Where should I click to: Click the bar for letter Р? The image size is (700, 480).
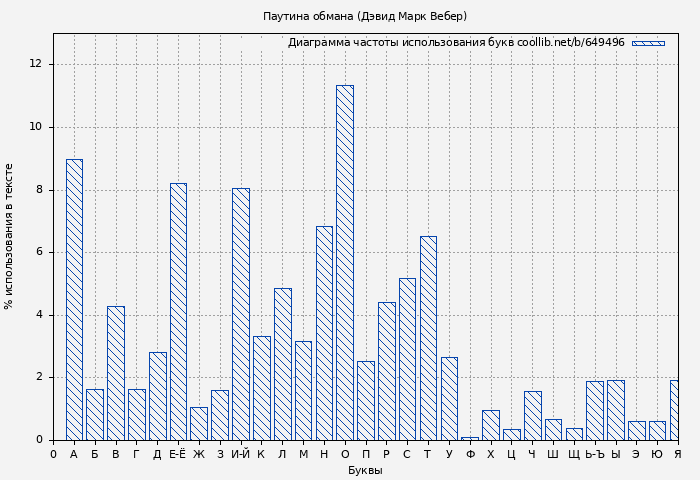click(386, 371)
